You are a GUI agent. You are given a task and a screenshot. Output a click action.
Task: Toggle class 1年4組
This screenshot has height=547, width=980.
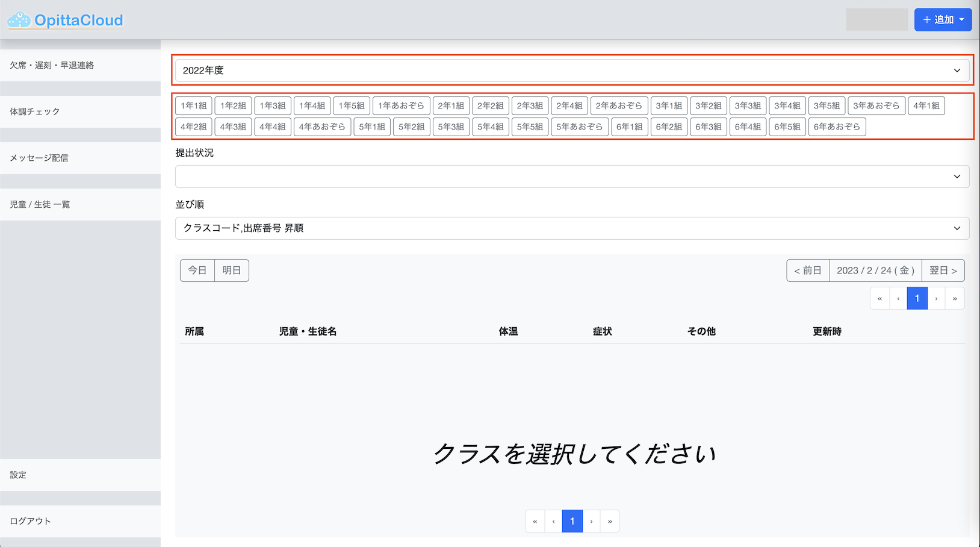[x=312, y=106]
